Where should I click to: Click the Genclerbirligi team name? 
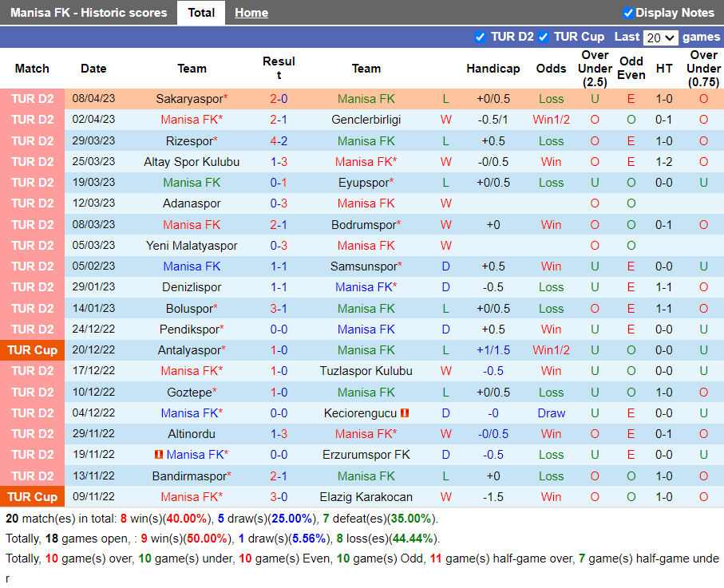click(x=366, y=120)
